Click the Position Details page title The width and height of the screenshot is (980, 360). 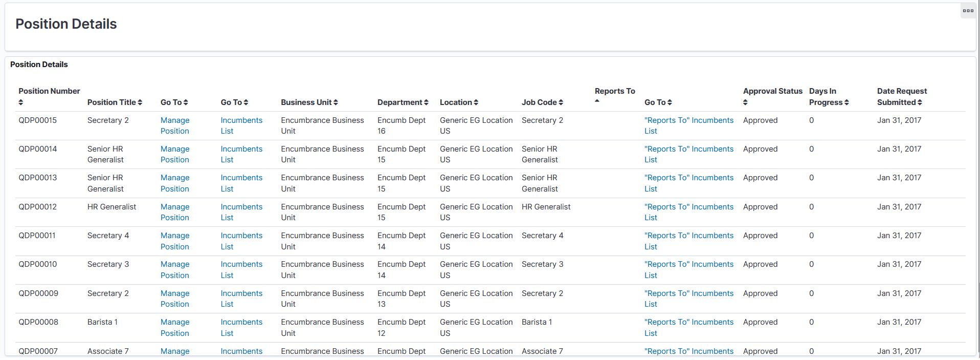point(66,24)
